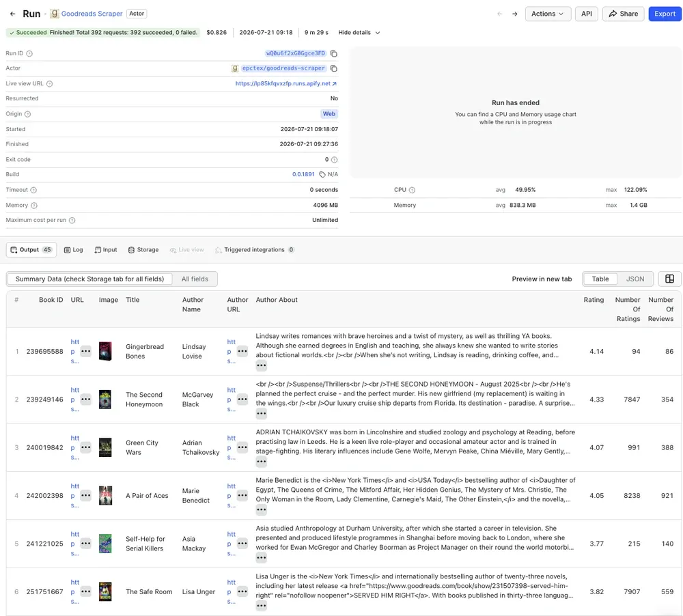Collapse run info with Hide details

(359, 33)
